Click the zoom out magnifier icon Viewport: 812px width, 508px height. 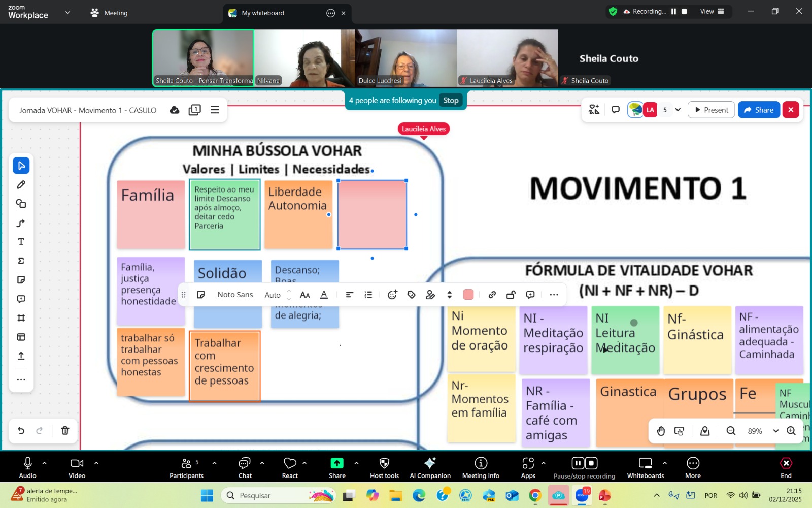(x=731, y=431)
